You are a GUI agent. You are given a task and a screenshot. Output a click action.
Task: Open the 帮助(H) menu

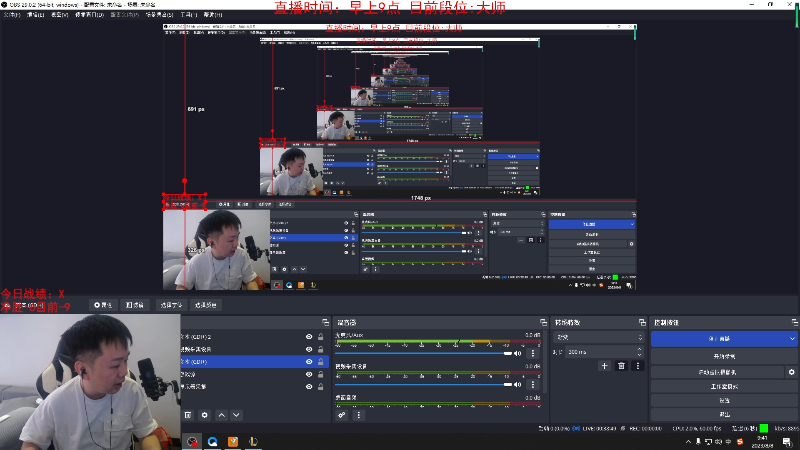click(213, 15)
